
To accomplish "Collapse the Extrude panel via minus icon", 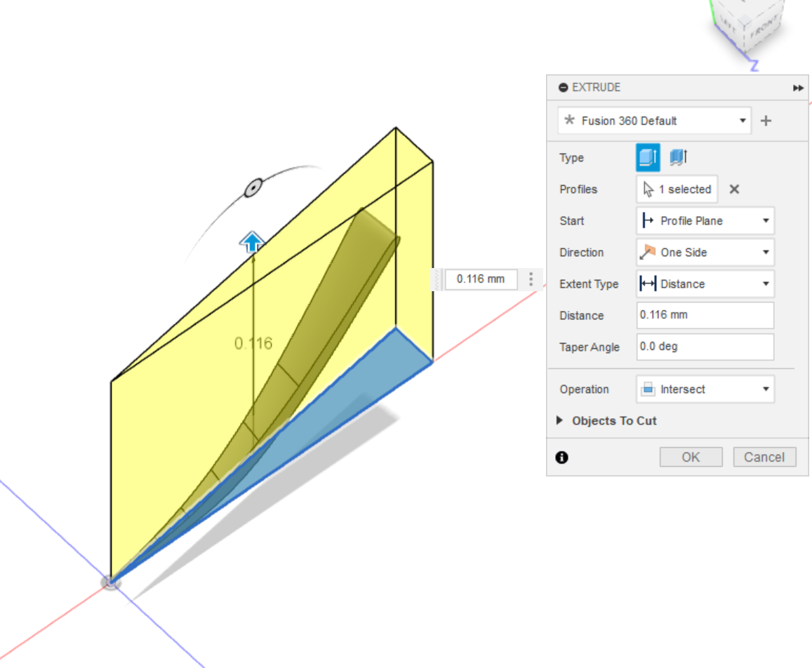I will click(x=563, y=88).
